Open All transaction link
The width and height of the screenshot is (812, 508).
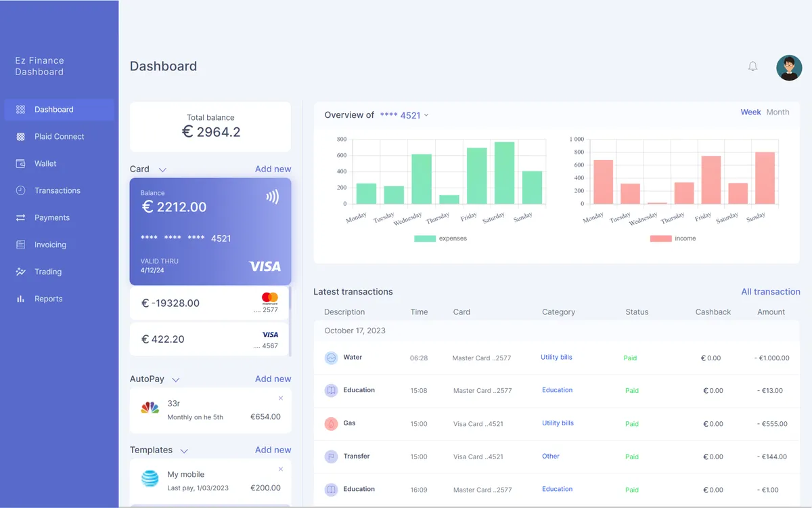tap(771, 291)
